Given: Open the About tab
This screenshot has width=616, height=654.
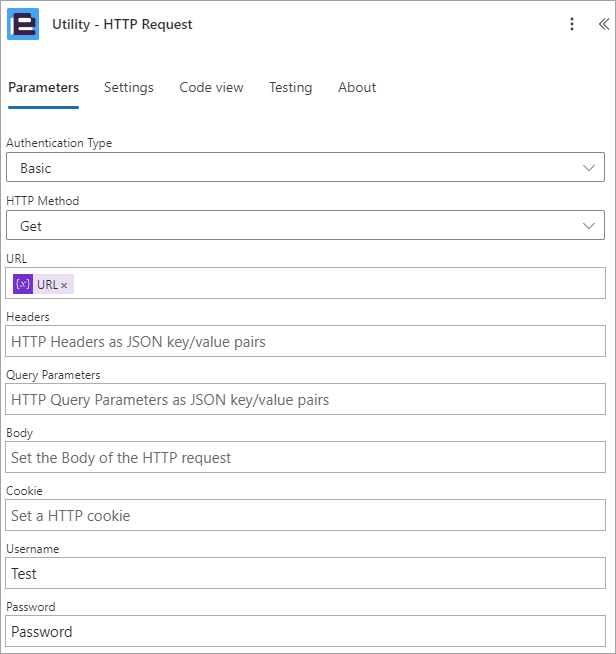Looking at the screenshot, I should click(x=357, y=87).
